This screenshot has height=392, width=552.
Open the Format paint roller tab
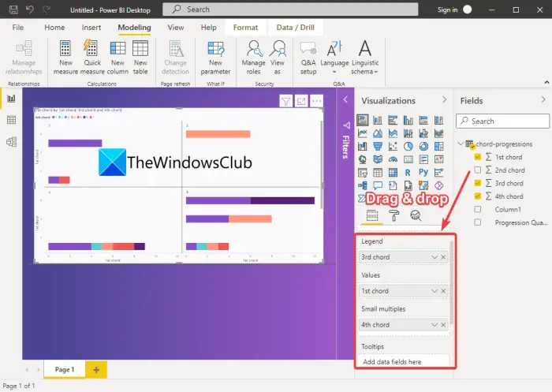point(393,215)
